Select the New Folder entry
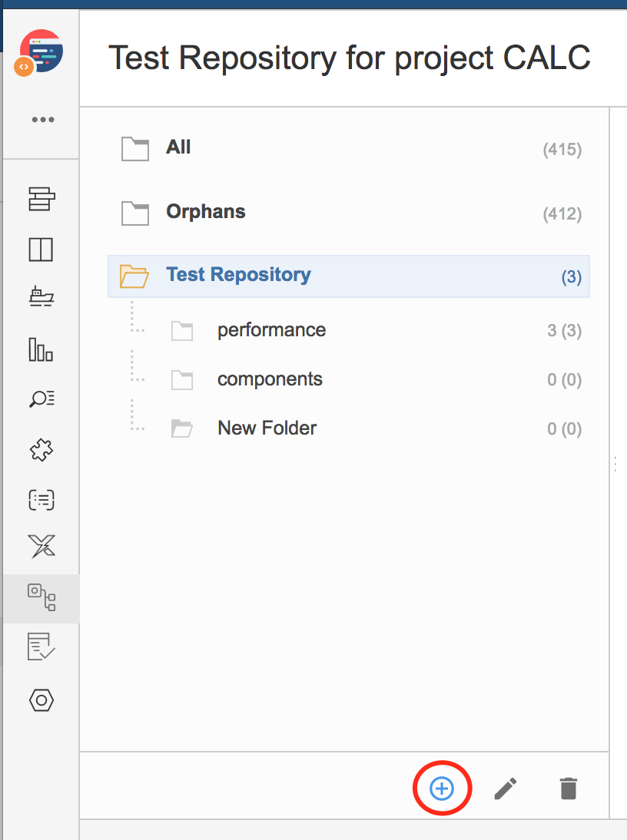 click(x=375, y=428)
